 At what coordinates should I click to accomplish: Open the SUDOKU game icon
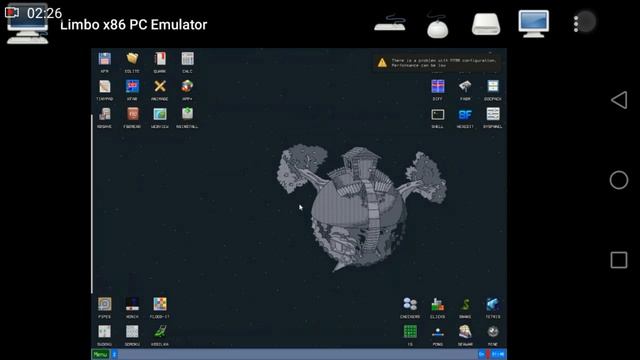coord(104,332)
